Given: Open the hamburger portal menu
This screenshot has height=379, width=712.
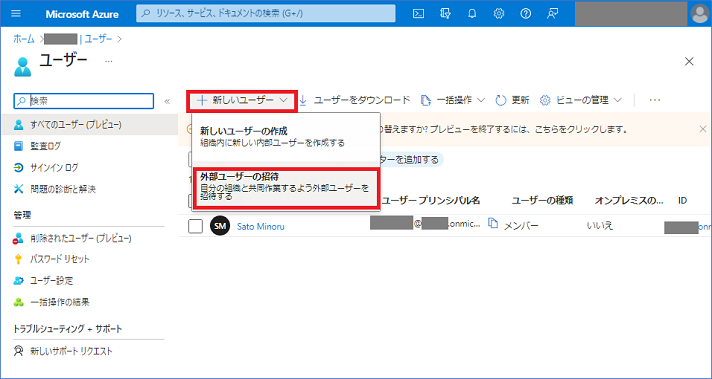Looking at the screenshot, I should click(x=16, y=14).
